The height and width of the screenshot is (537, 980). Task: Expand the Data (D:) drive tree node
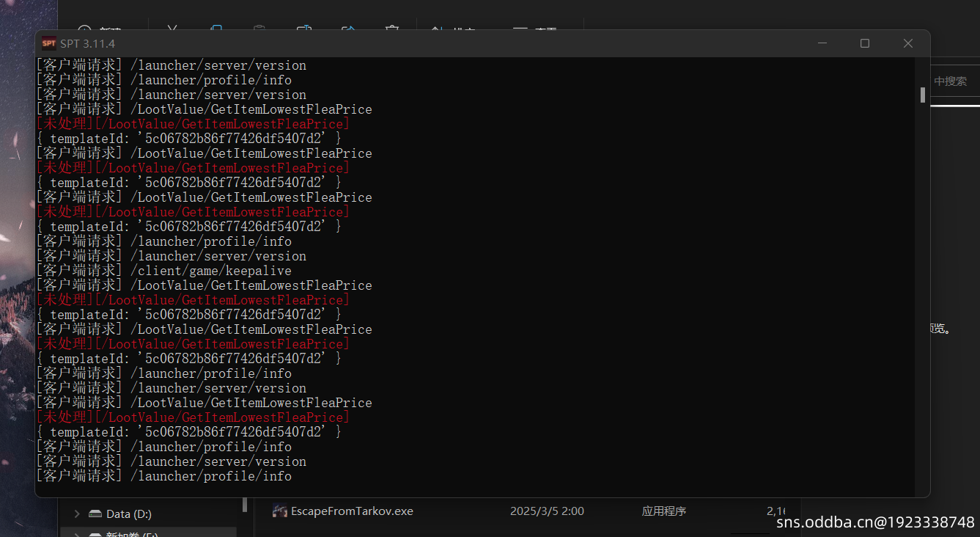[x=77, y=514]
